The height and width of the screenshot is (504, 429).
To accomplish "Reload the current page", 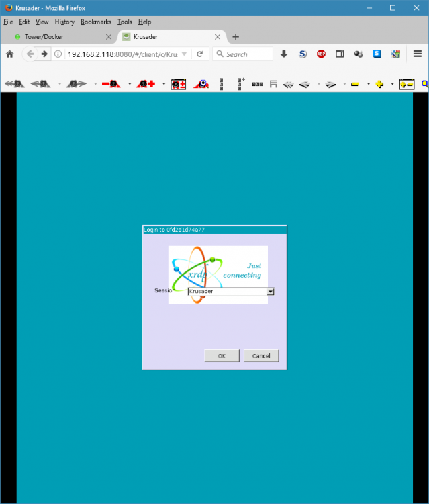I will (x=199, y=54).
